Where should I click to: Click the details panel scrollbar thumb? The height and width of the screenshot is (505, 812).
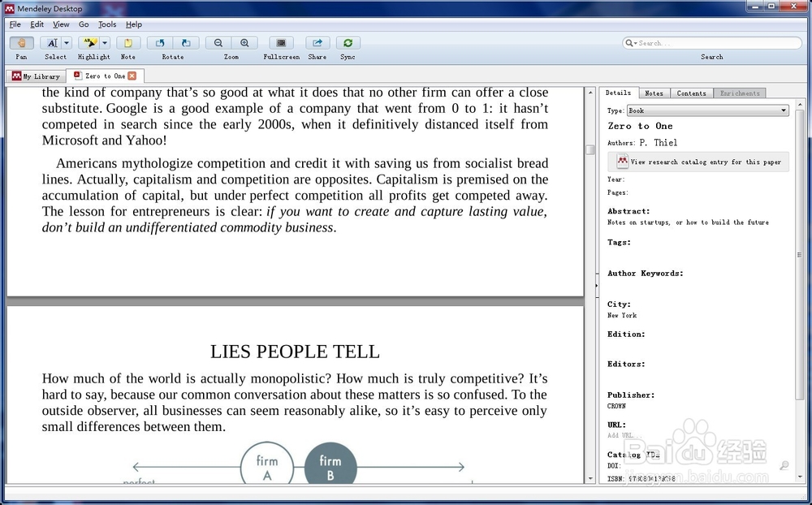click(x=800, y=254)
